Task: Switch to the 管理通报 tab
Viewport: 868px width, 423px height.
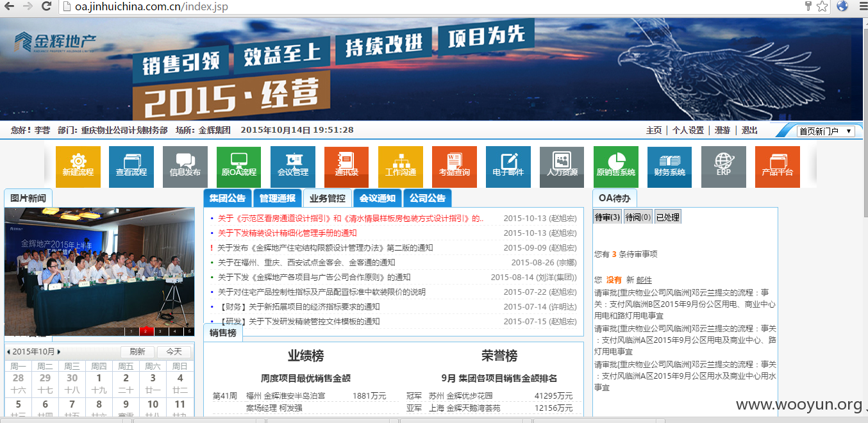Action: [x=278, y=198]
